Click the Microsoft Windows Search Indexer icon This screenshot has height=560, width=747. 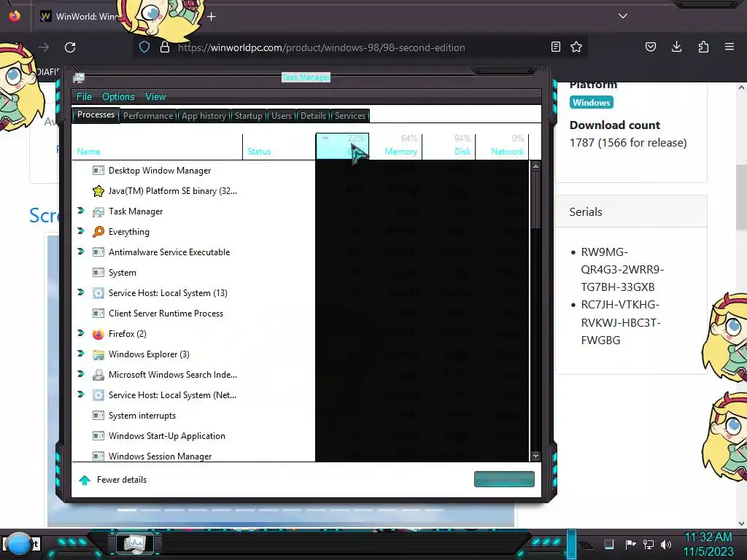click(x=98, y=375)
